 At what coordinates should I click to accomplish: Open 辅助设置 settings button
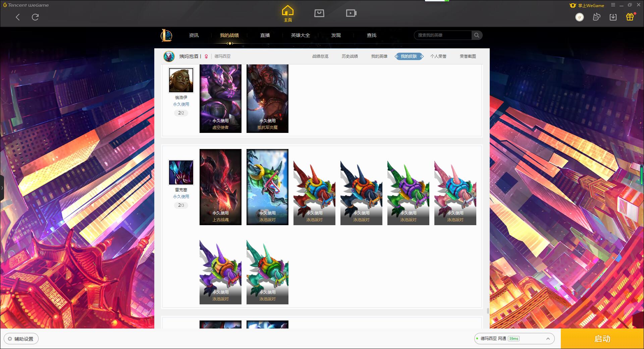pyautogui.click(x=21, y=339)
